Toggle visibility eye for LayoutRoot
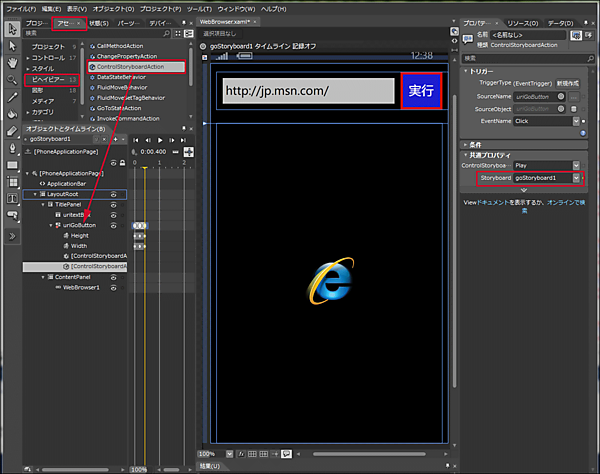 [x=113, y=194]
